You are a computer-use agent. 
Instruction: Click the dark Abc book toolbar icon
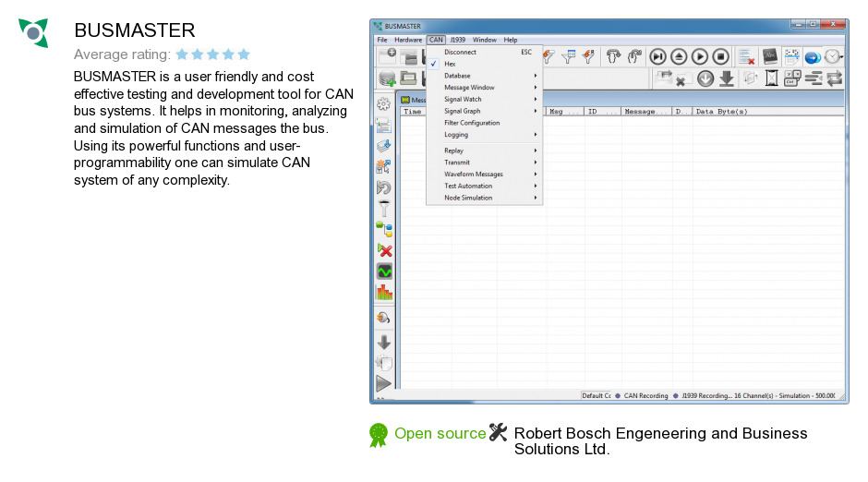(x=770, y=56)
